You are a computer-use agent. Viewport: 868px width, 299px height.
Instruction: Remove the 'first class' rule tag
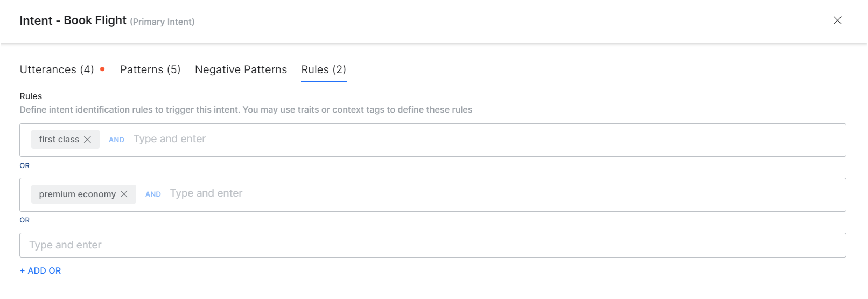88,140
